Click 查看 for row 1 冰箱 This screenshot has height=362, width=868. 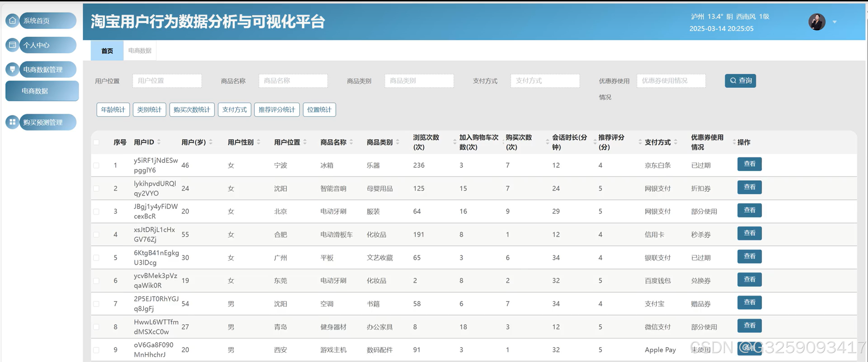point(749,164)
